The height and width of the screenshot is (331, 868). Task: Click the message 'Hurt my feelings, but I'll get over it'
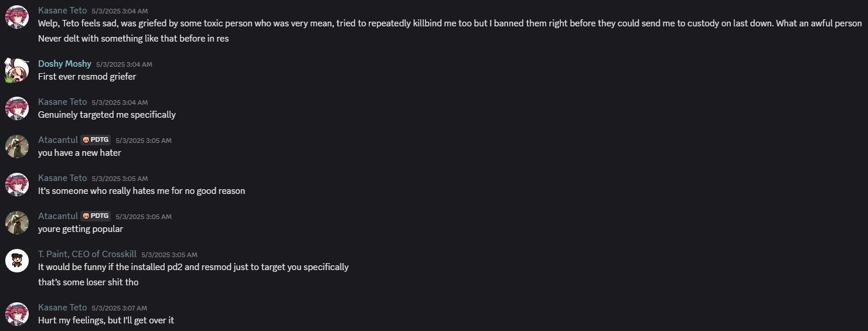click(106, 320)
